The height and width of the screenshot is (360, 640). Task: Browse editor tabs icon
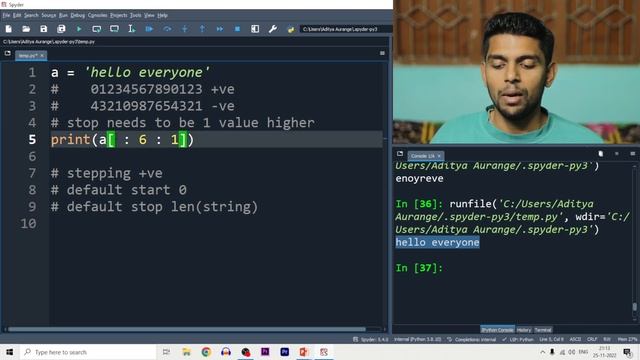pyautogui.click(x=7, y=53)
